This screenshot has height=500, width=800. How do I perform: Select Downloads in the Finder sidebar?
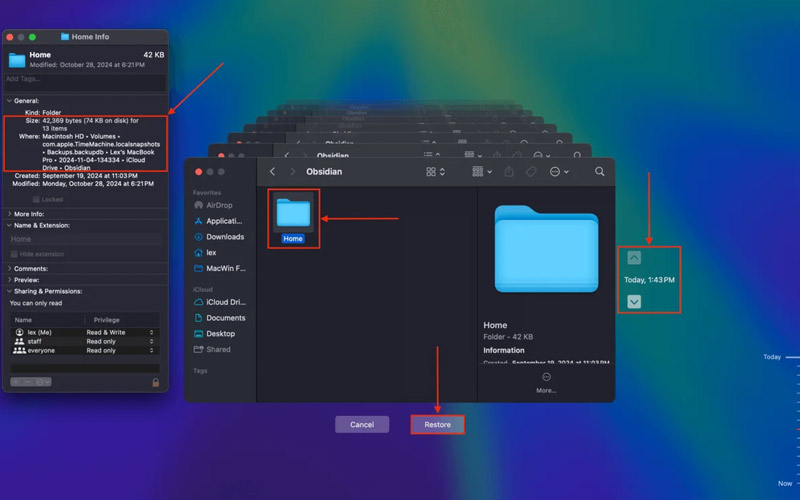(x=224, y=237)
